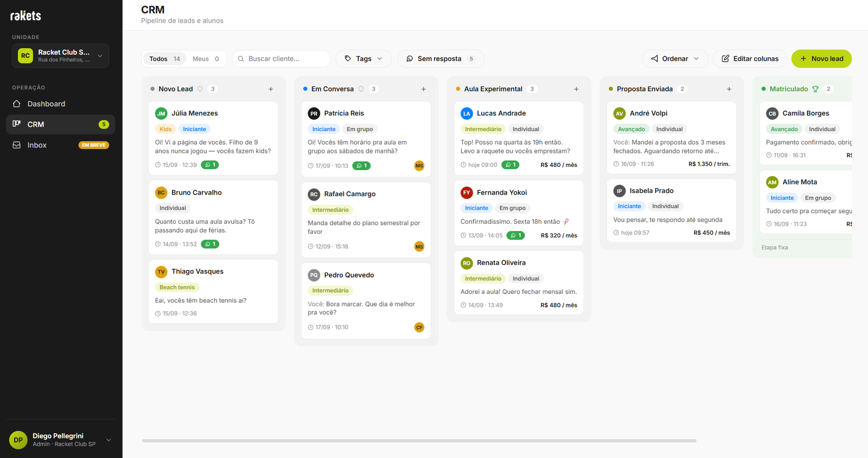
Task: Click the rakets logo
Action: tap(25, 16)
